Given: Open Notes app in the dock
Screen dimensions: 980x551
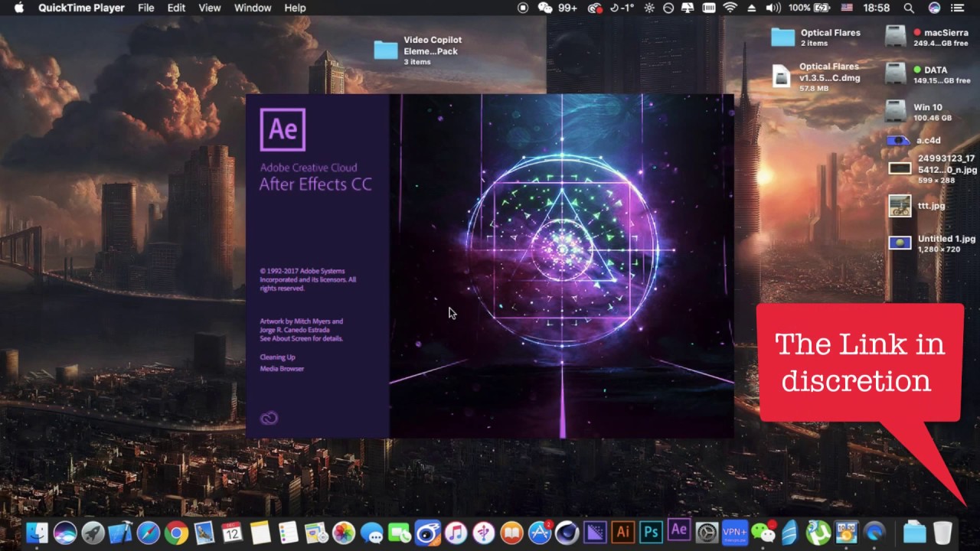Looking at the screenshot, I should click(x=260, y=533).
